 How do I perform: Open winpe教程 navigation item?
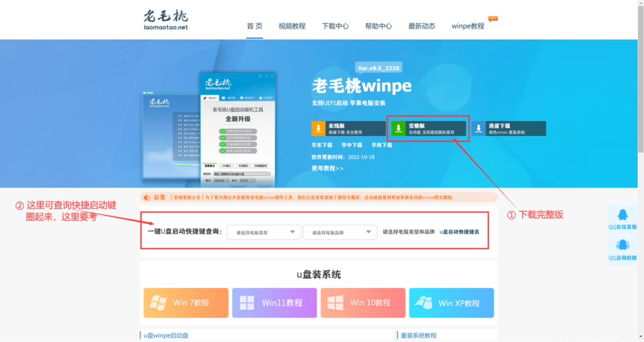pos(468,26)
